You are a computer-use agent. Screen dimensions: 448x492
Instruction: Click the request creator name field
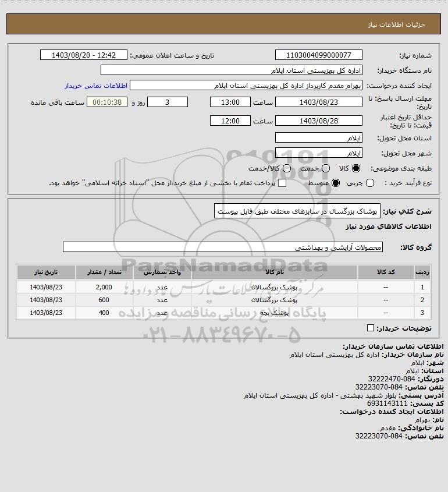tap(246, 86)
